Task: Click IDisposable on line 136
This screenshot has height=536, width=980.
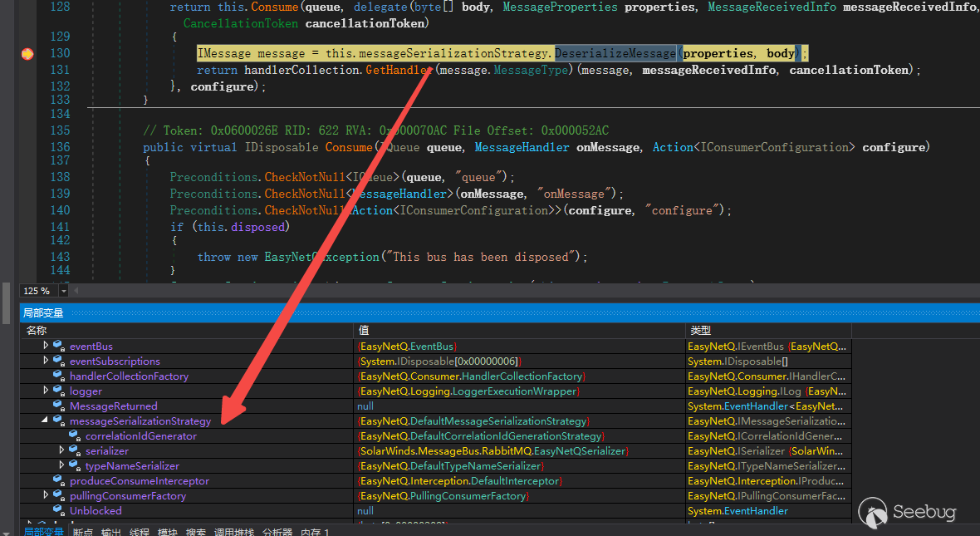Action: click(x=282, y=147)
